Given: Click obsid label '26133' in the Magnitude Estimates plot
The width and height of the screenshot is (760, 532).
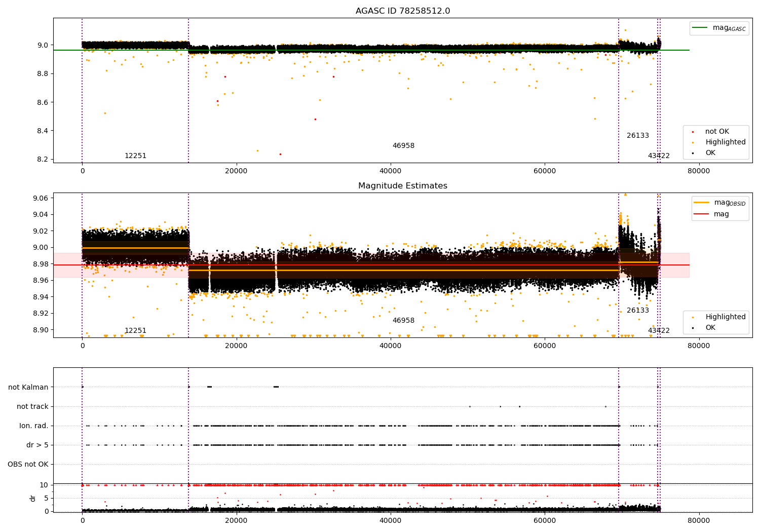Looking at the screenshot, I should point(638,311).
